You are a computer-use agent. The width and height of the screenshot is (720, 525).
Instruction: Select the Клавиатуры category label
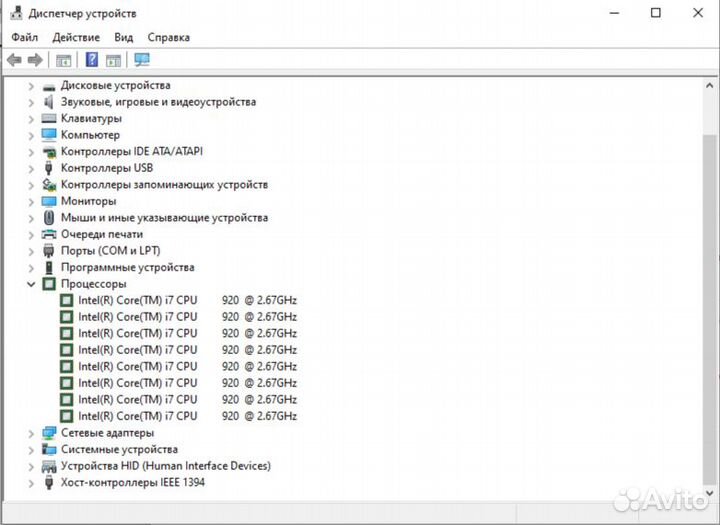pyautogui.click(x=91, y=119)
